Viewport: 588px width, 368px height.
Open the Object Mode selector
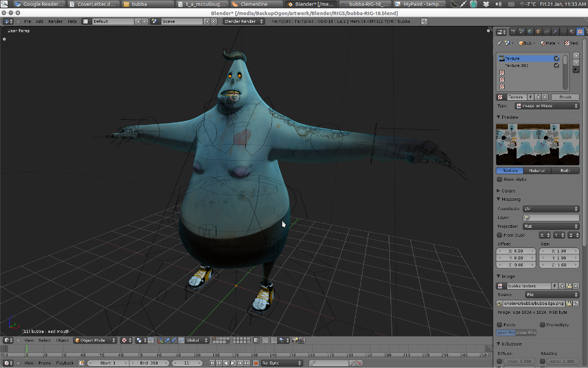click(95, 340)
